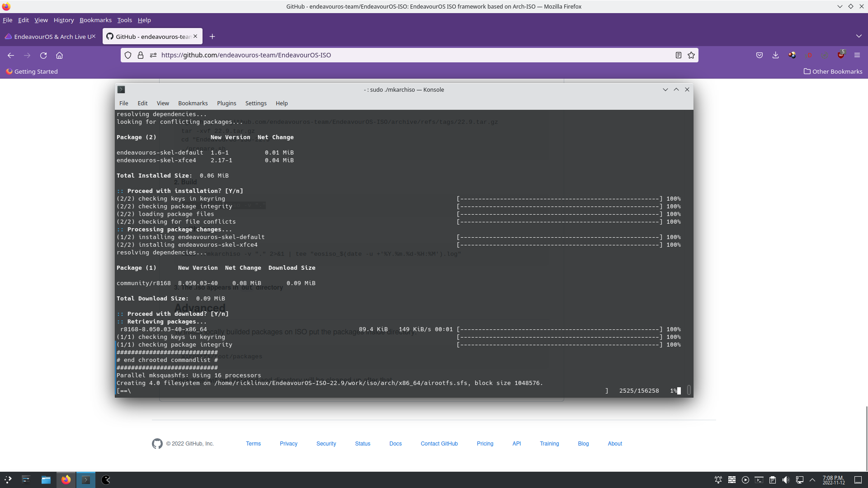The height and width of the screenshot is (488, 868).
Task: Go back in Firefox history
Action: coord(11,55)
